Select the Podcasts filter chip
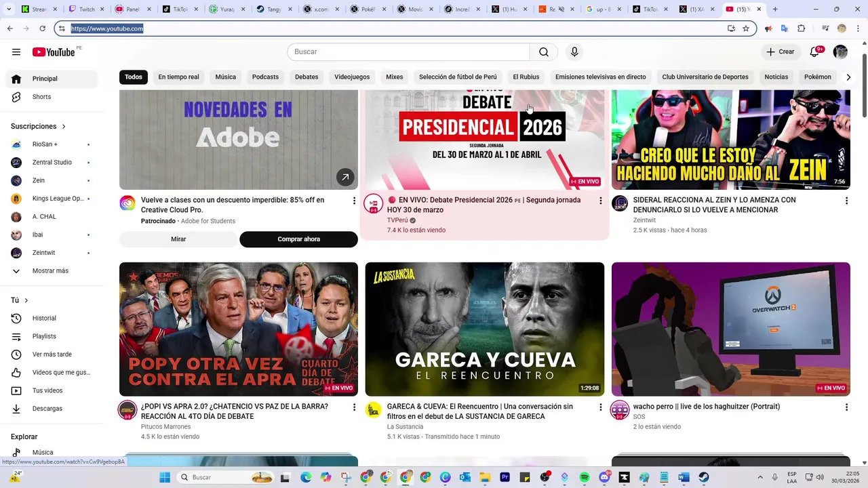The width and height of the screenshot is (868, 488). (265, 77)
